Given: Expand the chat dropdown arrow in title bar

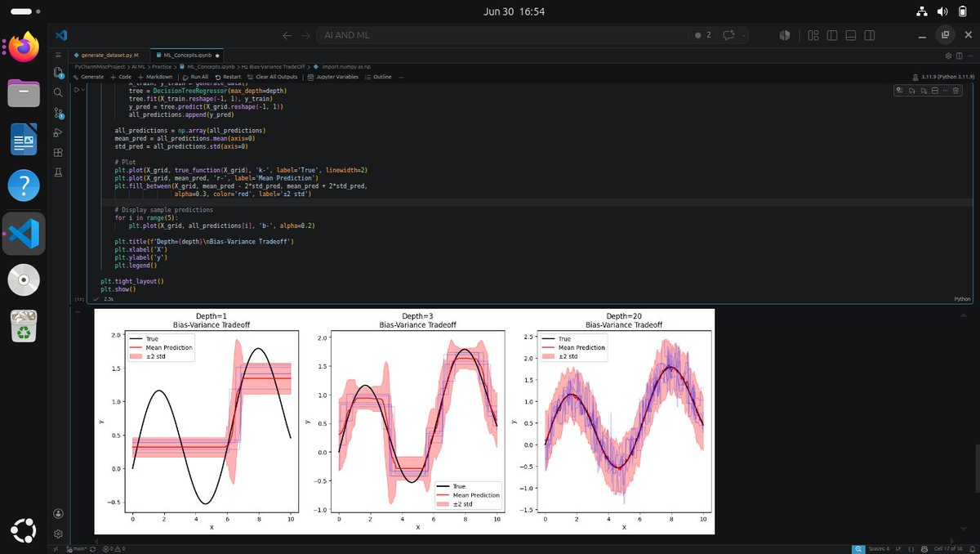Looking at the screenshot, I should pos(744,35).
